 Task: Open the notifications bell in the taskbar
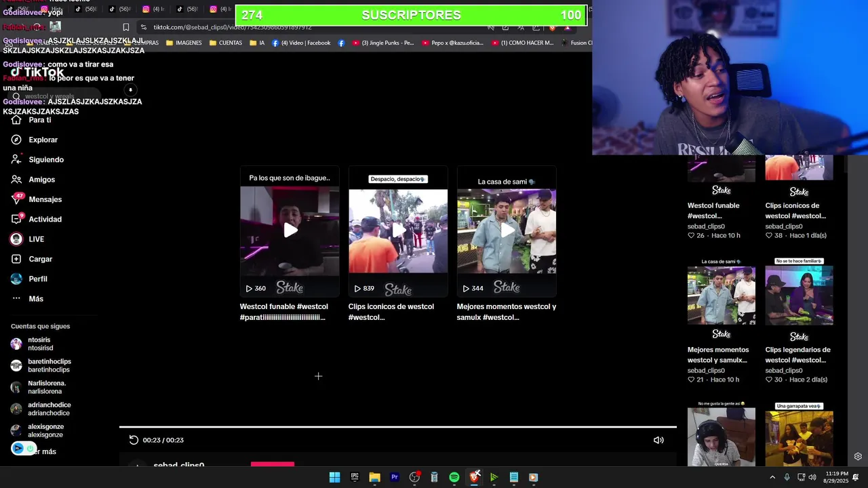pyautogui.click(x=856, y=477)
